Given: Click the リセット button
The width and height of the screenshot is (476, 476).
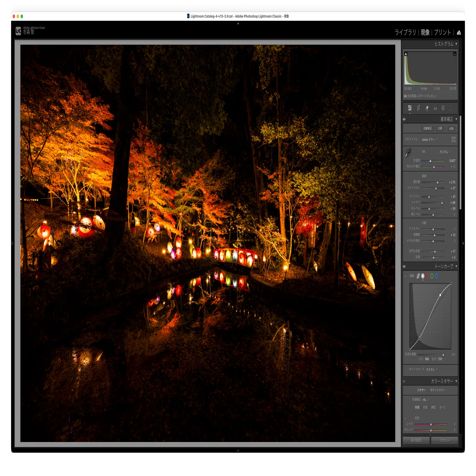Looking at the screenshot, I should click(444, 440).
